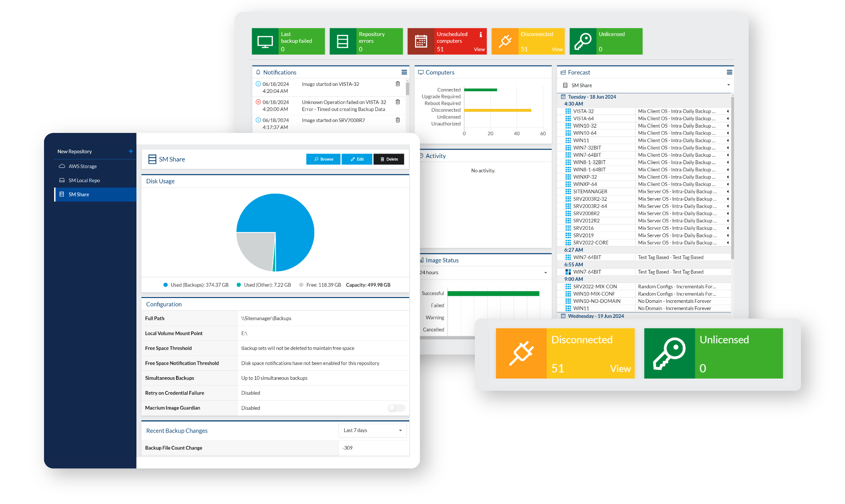Click the small Disconnected plug icon tile

pyautogui.click(x=505, y=41)
